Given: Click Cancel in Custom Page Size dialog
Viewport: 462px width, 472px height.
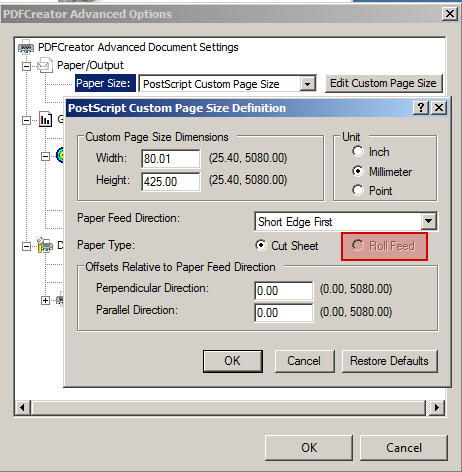Looking at the screenshot, I should pyautogui.click(x=304, y=361).
